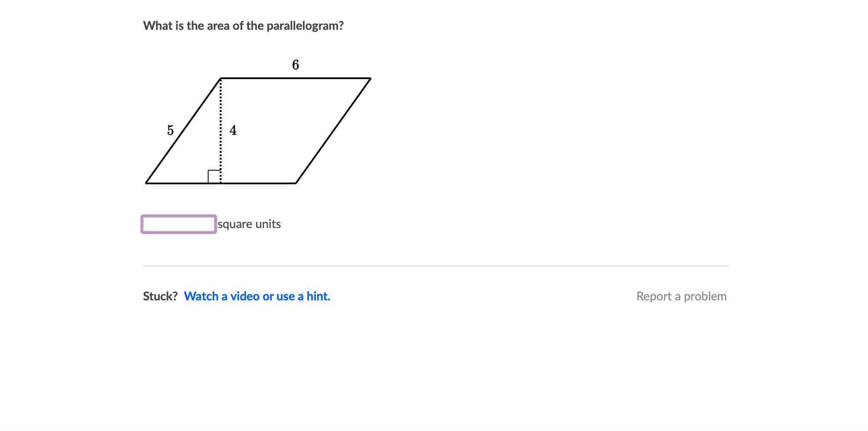Select the number 6 above the parallelogram
This screenshot has width=868, height=431.
[x=295, y=65]
